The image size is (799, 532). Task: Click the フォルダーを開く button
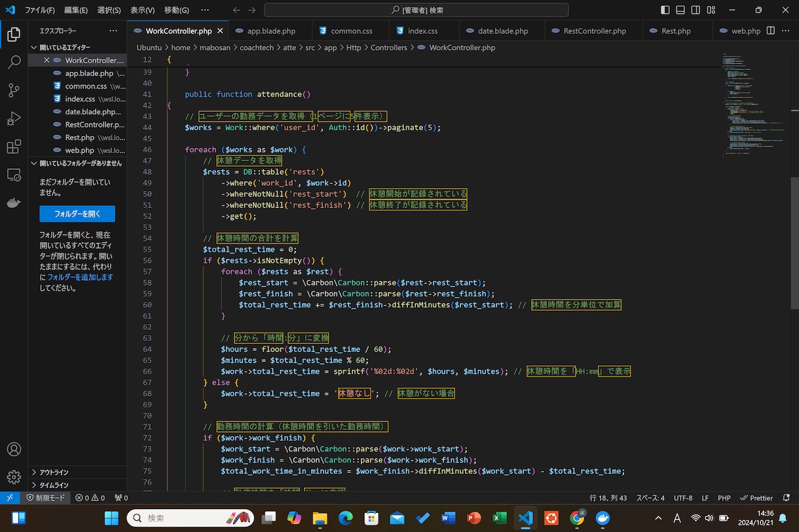click(77, 214)
